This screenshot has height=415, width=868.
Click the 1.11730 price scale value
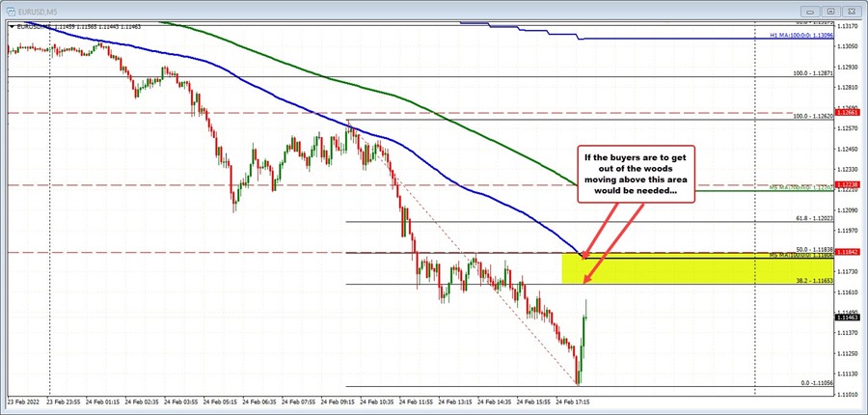point(848,271)
